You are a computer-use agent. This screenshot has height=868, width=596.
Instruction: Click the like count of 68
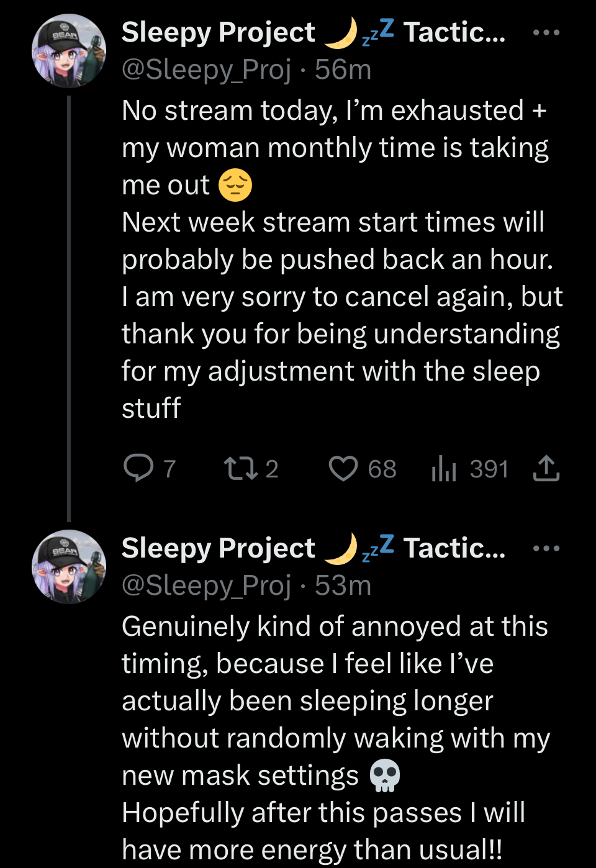coord(382,469)
